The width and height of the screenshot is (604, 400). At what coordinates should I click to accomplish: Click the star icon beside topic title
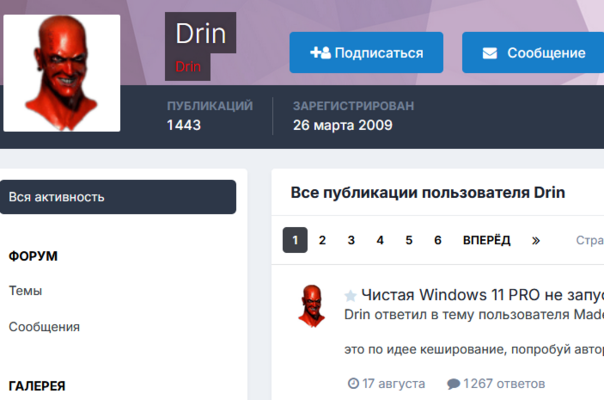point(351,296)
